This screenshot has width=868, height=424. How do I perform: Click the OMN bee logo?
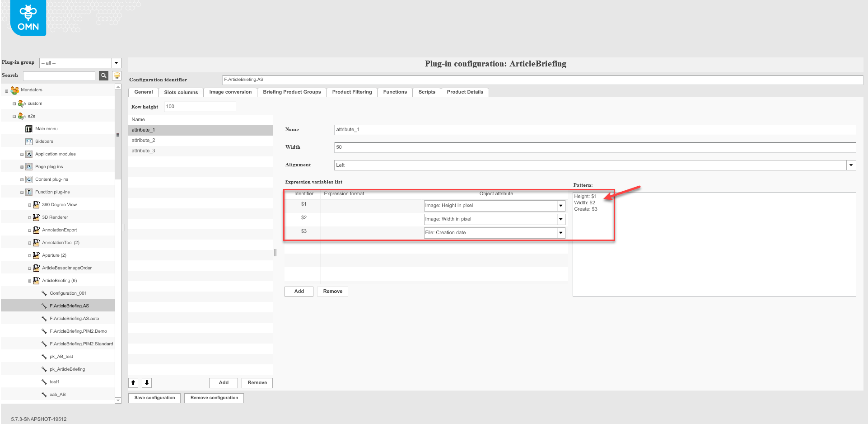pyautogui.click(x=28, y=18)
